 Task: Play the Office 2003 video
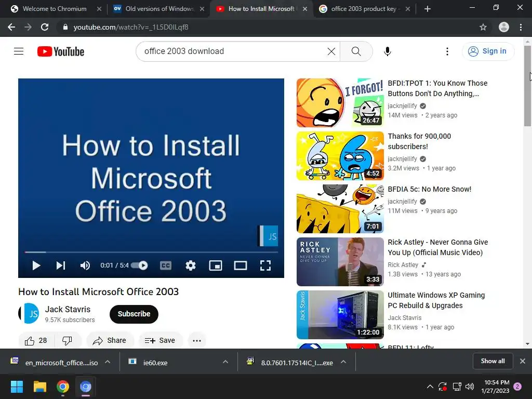pos(36,265)
